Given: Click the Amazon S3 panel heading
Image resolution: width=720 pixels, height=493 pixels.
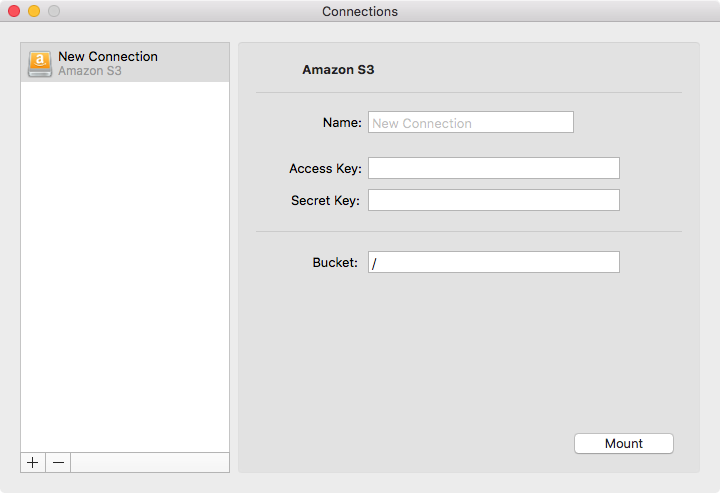Looking at the screenshot, I should click(x=338, y=70).
